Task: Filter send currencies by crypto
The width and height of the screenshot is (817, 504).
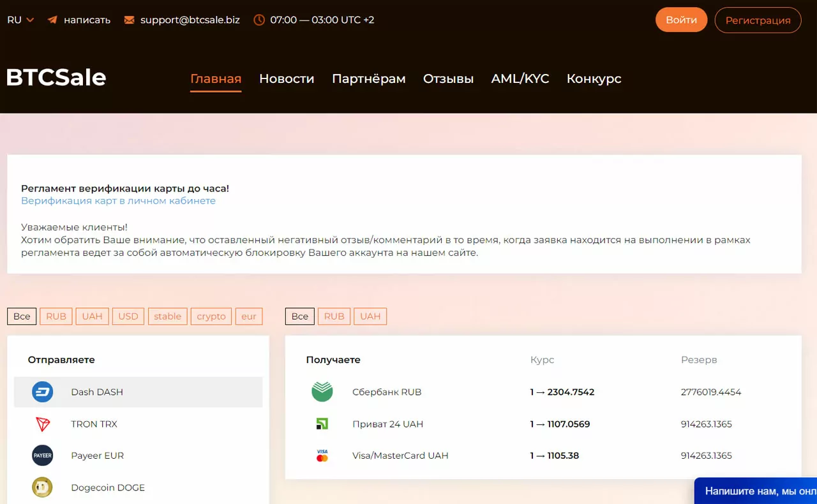Action: pyautogui.click(x=211, y=316)
